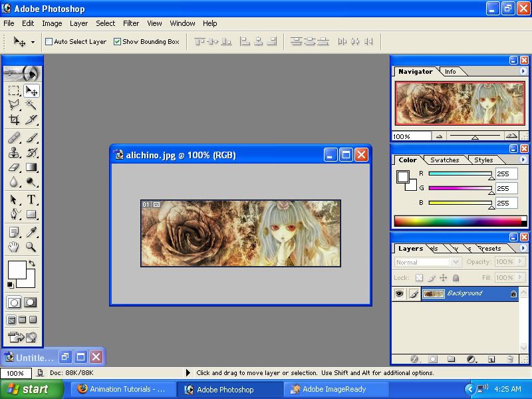This screenshot has height=399, width=532.
Task: Select the Move tool in toolbox
Action: coord(31,90)
